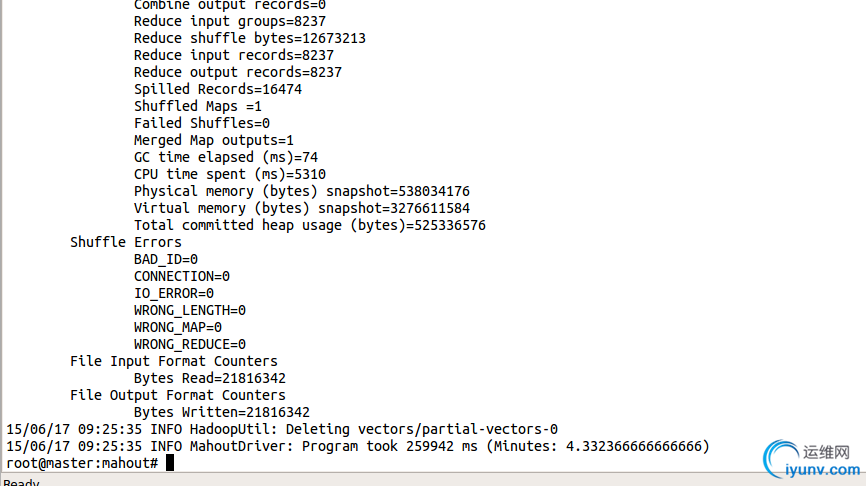Click the Bytes Read=21816342 line
866x486 pixels.
[x=209, y=378]
